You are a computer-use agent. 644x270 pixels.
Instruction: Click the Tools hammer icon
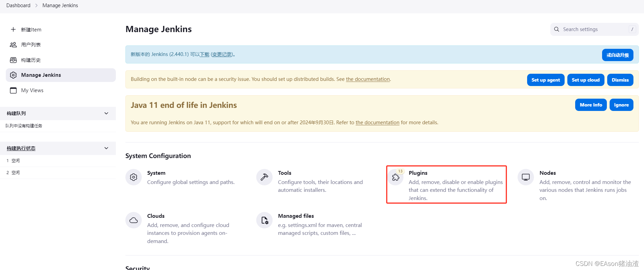(x=264, y=177)
